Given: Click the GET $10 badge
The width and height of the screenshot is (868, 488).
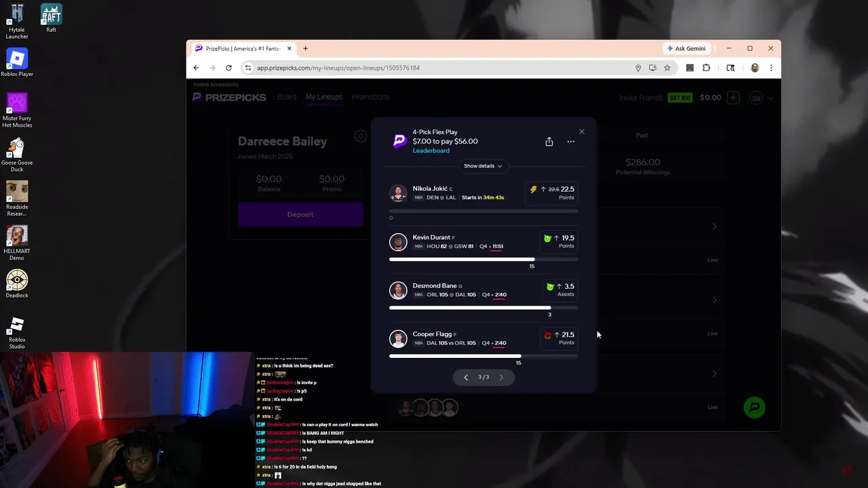Looking at the screenshot, I should [680, 98].
